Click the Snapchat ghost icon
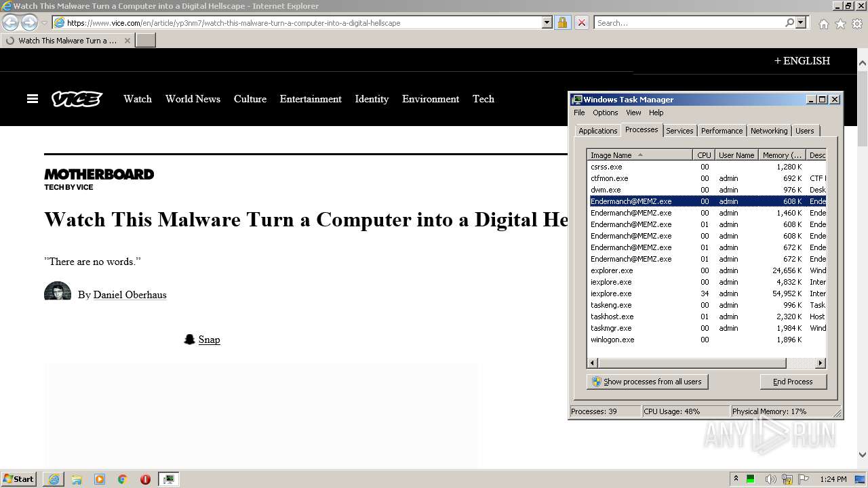Screen dimensions: 868x488 tap(190, 340)
